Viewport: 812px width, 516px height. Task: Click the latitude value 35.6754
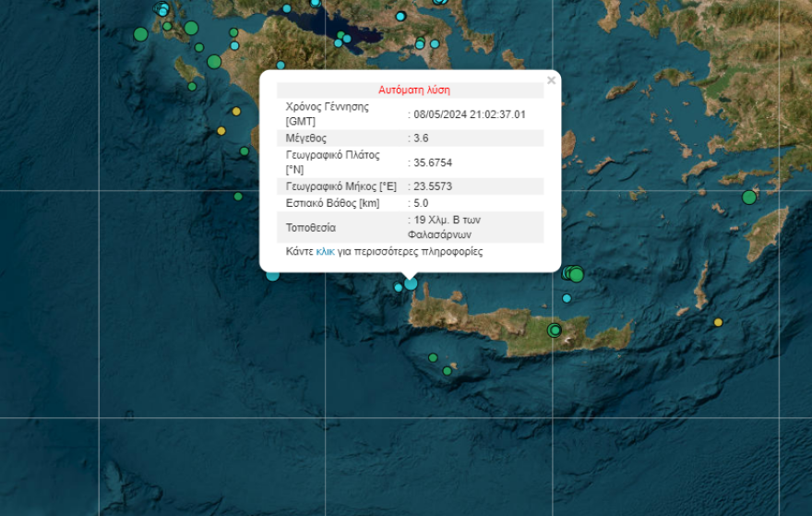[433, 162]
